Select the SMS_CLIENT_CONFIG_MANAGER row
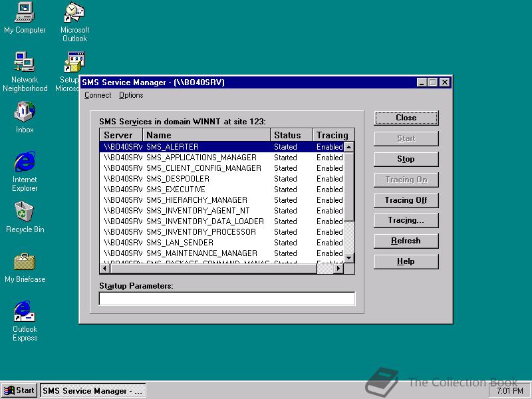 coord(222,168)
